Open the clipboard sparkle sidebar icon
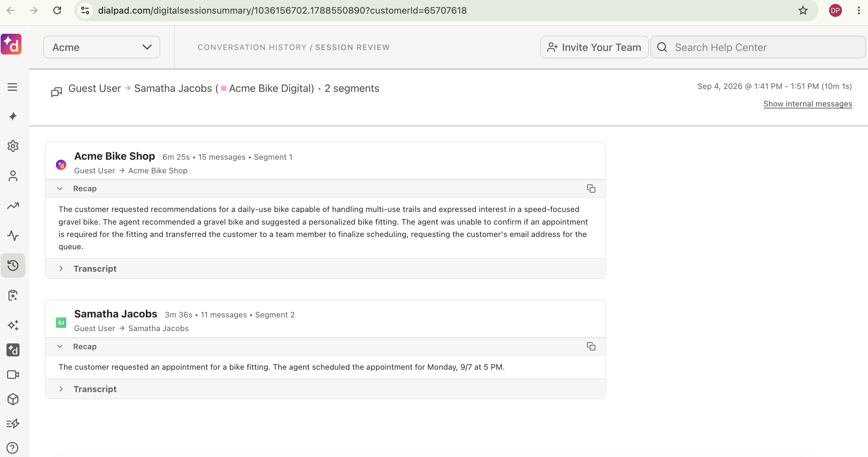 tap(13, 295)
